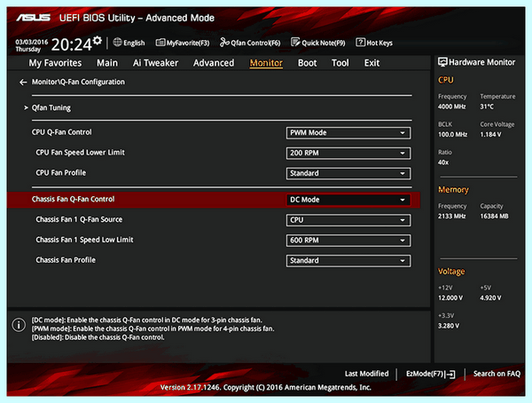The image size is (532, 403).
Task: Click the 40x ratio value
Action: click(x=443, y=162)
